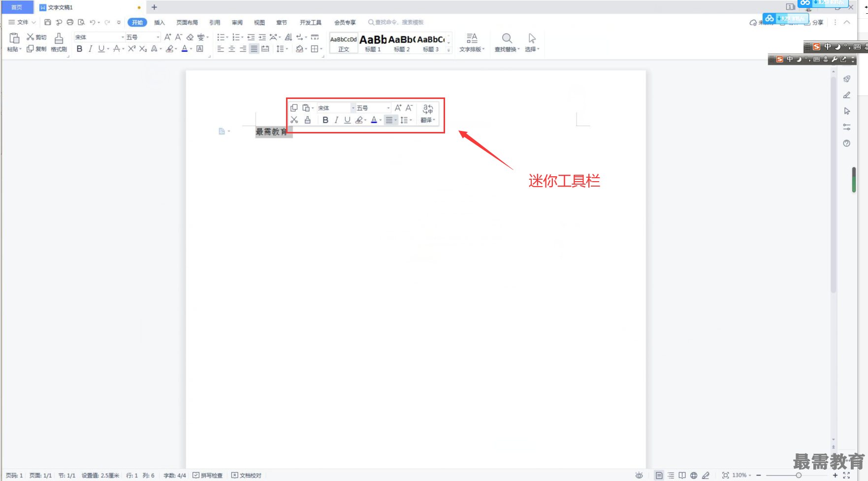Click the Text Layout (文字排版) button

click(x=472, y=42)
